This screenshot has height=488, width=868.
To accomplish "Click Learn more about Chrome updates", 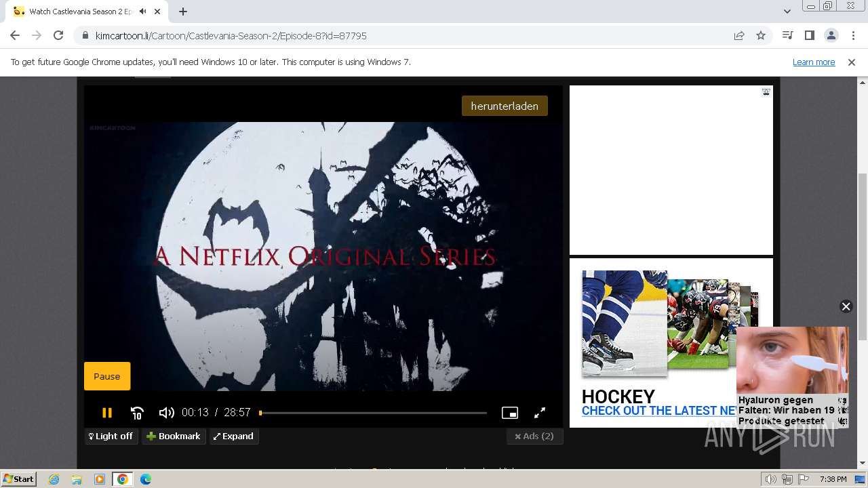I will click(814, 62).
